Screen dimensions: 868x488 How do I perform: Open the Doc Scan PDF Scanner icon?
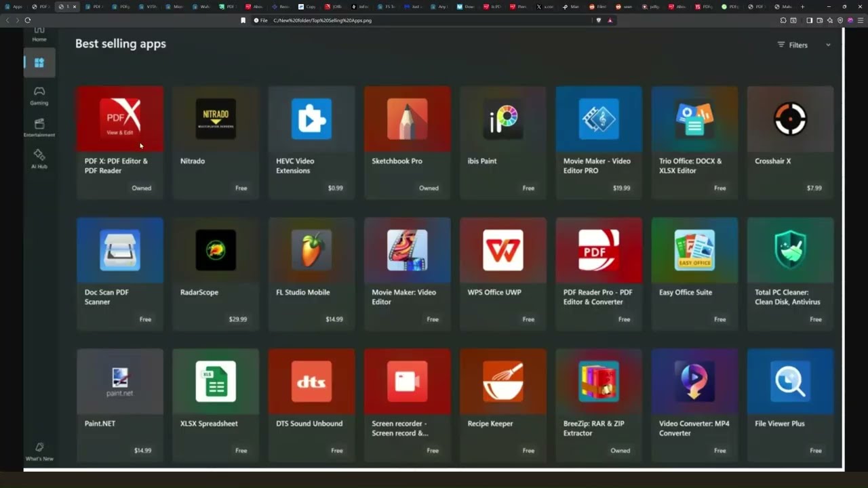pyautogui.click(x=120, y=250)
